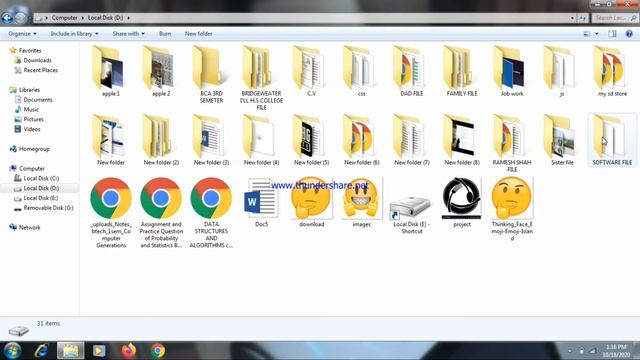The height and width of the screenshot is (360, 640).
Task: Open the Help icon
Action: tap(629, 34)
